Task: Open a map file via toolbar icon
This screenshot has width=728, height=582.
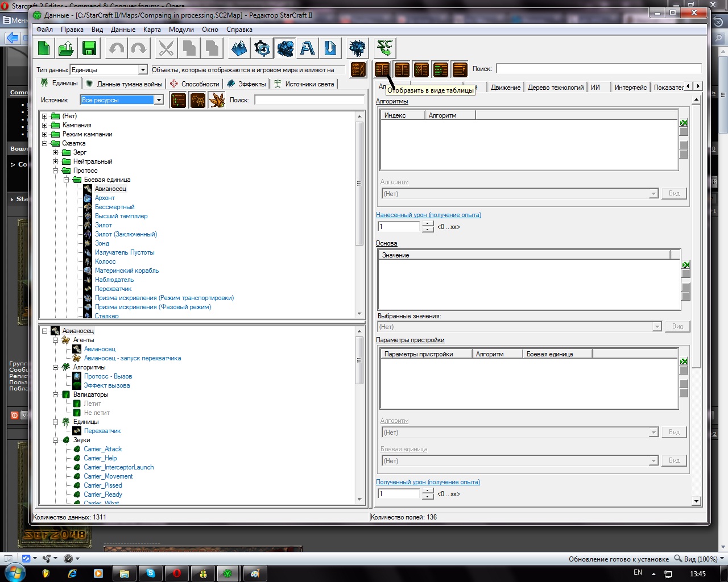Action: tap(67, 48)
